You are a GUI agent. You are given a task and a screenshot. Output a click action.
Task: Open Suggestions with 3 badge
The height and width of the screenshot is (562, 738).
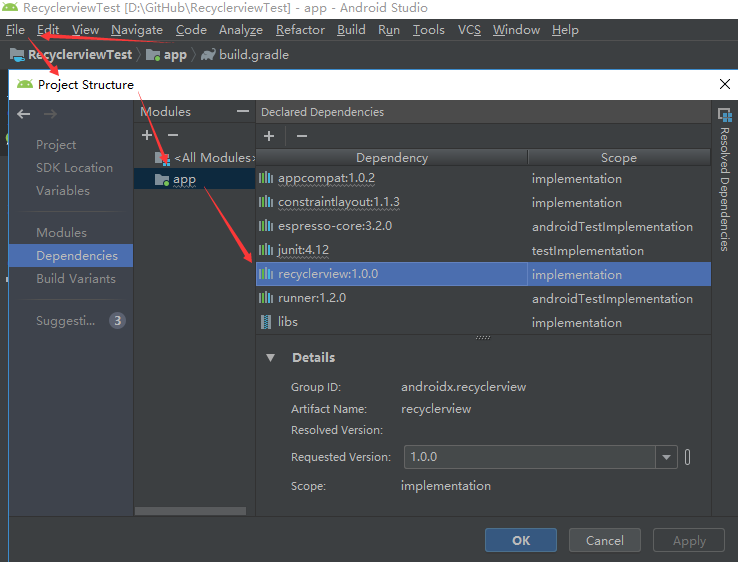tap(80, 321)
